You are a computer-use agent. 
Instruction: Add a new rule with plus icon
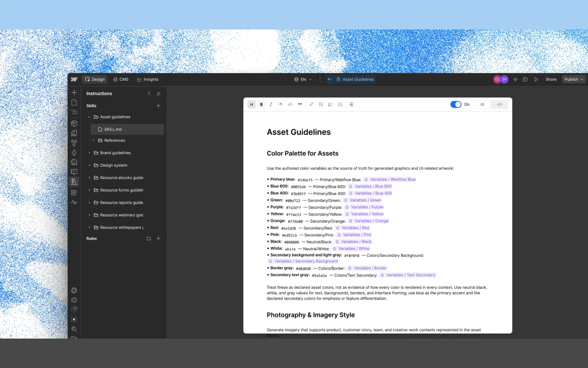158,238
